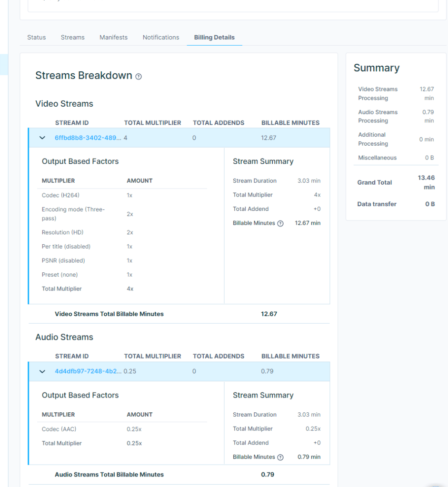Click the Video Streams Total Billable Minutes row
Viewport: 448px width, 487px height.
pos(179,314)
